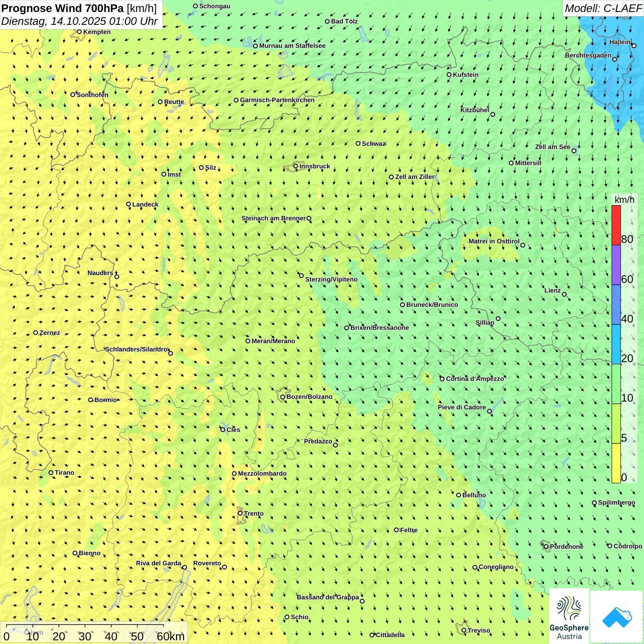644x644 pixels.
Task: Pick the blue 40–60 km/h legend segment
Action: [x=616, y=305]
